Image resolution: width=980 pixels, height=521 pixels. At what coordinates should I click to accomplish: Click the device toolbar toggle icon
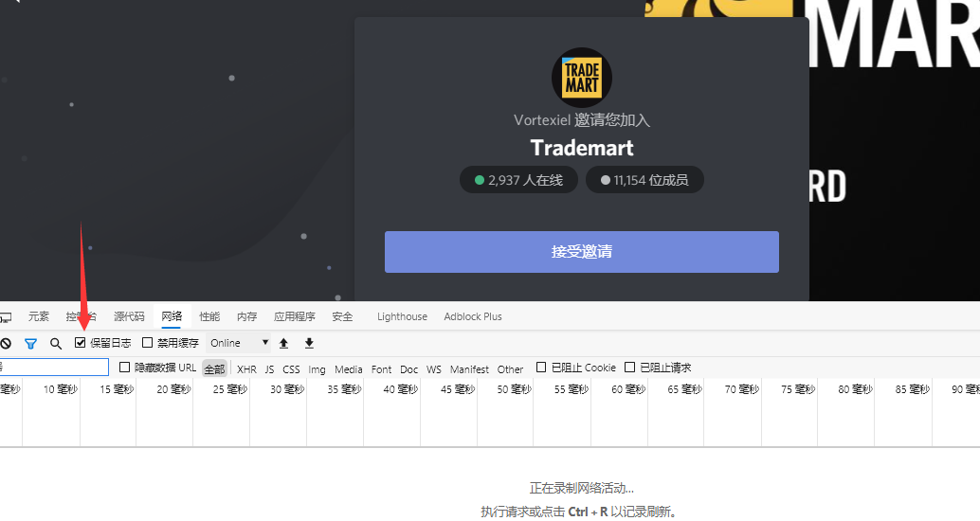click(x=5, y=317)
